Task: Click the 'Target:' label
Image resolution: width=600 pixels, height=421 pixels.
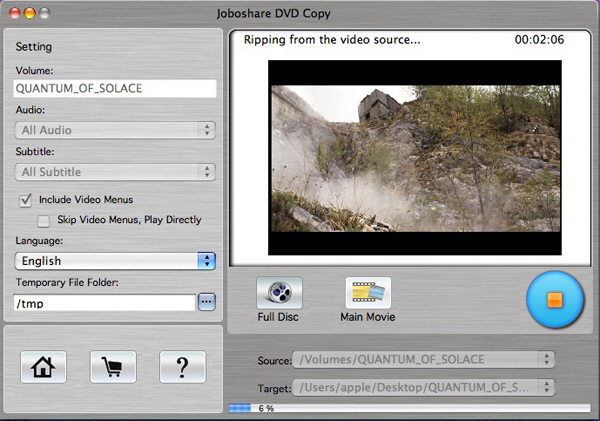Action: 274,388
